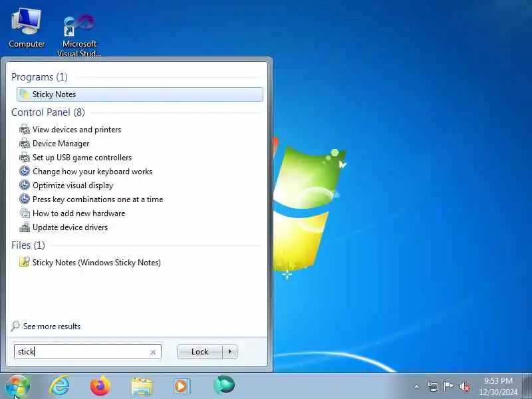Open Device Manager result
The image size is (532, 399).
(x=61, y=144)
